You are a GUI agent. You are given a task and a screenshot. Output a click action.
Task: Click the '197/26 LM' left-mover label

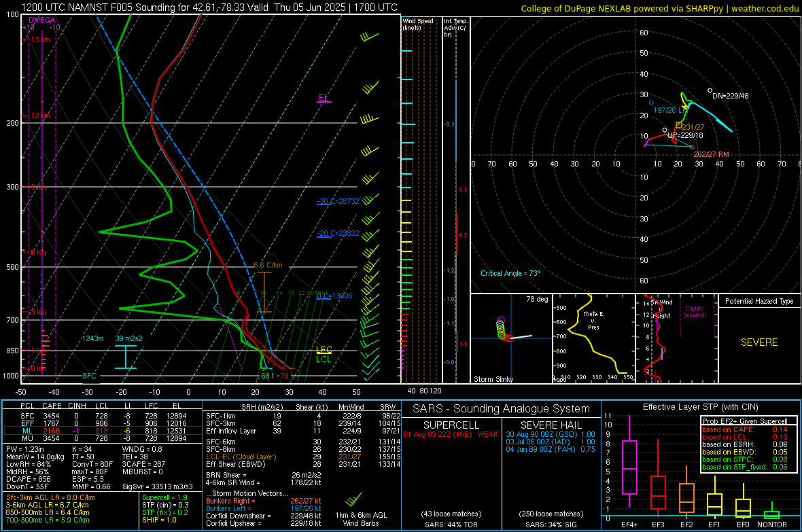[671, 110]
